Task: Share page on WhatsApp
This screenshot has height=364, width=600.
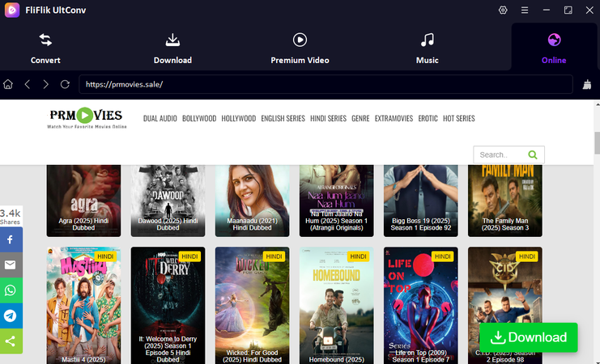Action: pos(11,290)
